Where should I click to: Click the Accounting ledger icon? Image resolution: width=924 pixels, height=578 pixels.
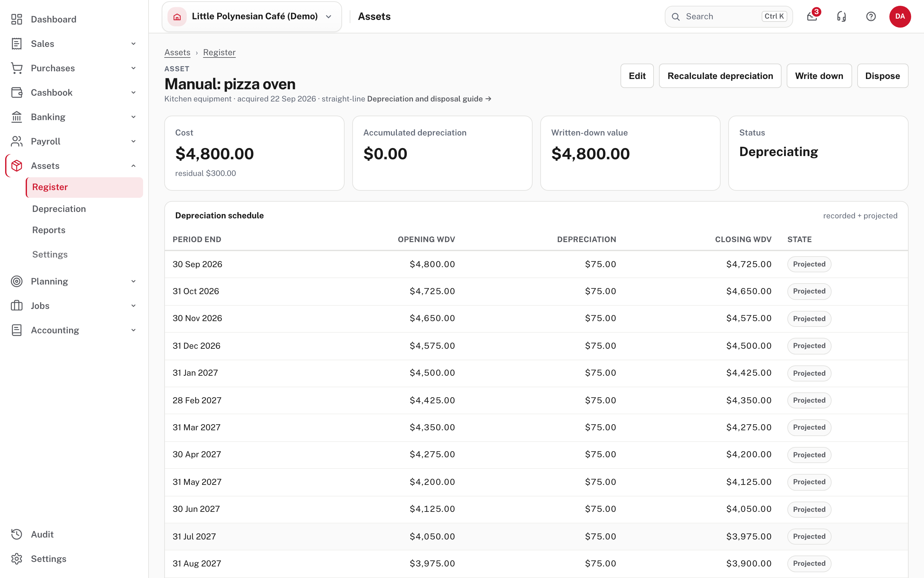pyautogui.click(x=16, y=330)
